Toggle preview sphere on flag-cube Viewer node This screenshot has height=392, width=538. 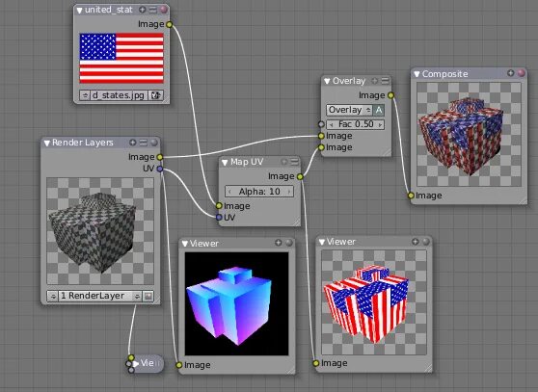(426, 242)
